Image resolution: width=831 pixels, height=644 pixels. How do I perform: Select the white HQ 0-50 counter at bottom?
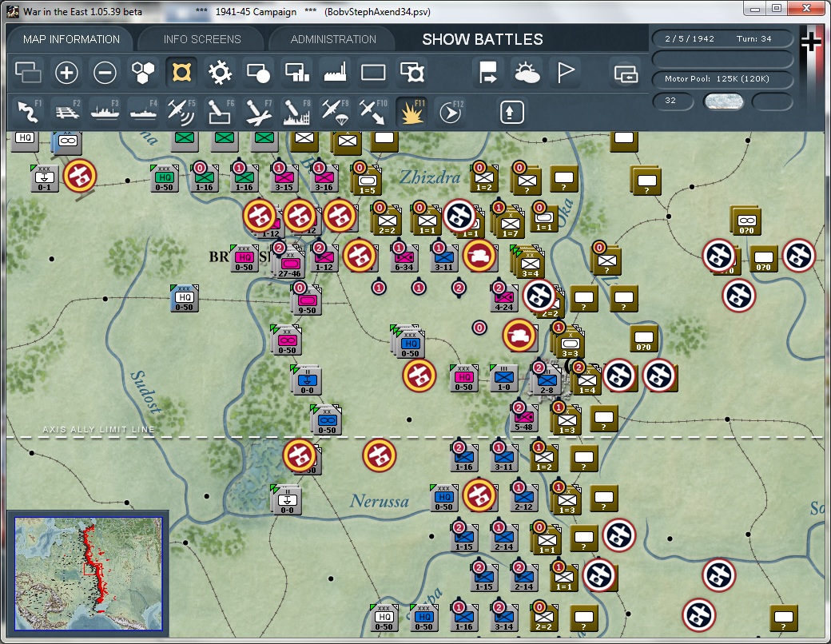[x=384, y=618]
